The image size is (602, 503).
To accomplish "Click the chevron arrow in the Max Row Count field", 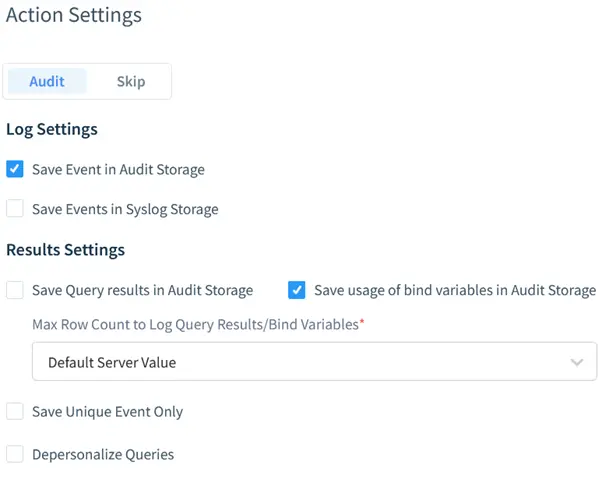I will click(576, 362).
